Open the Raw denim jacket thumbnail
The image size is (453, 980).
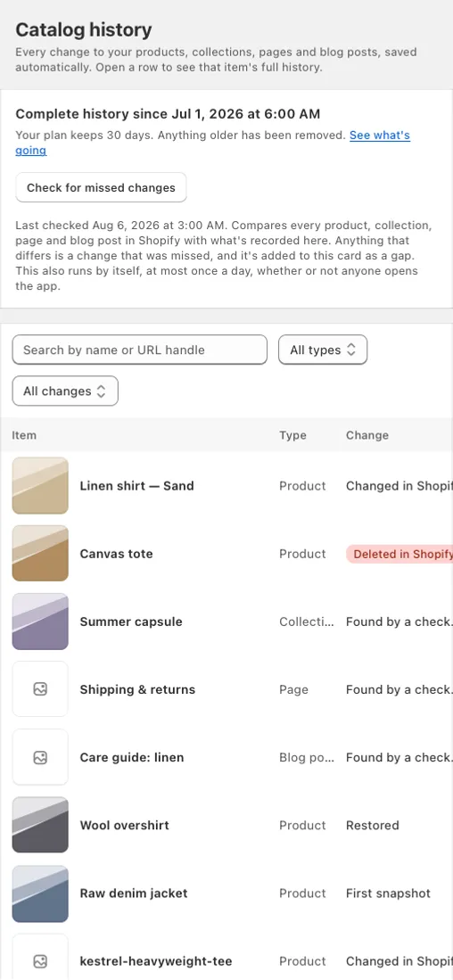click(x=40, y=894)
